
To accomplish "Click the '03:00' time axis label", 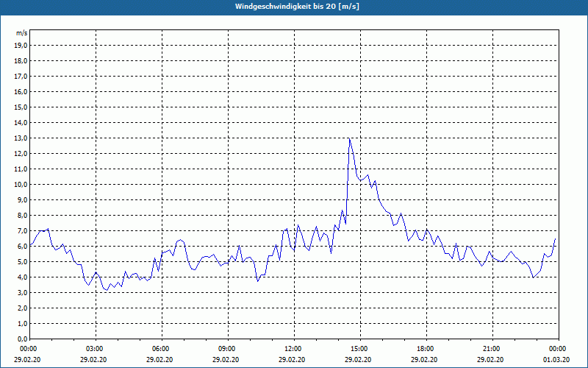I will tap(96, 349).
